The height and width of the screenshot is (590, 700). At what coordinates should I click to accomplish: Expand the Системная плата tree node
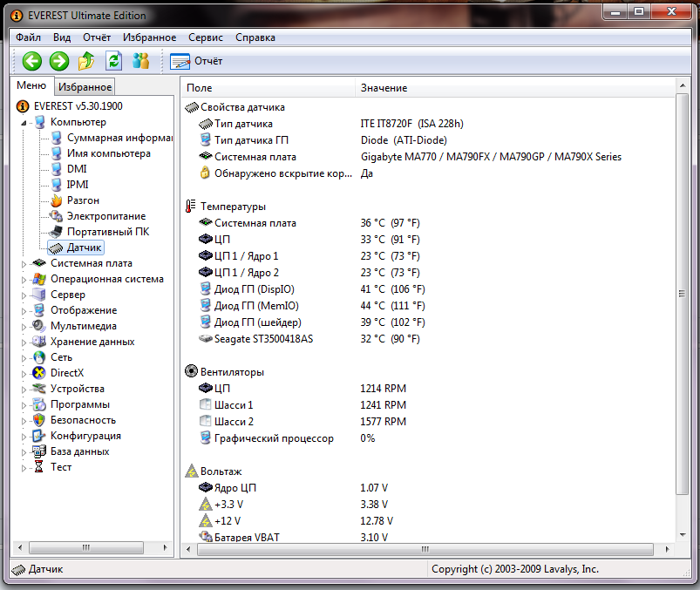click(24, 264)
